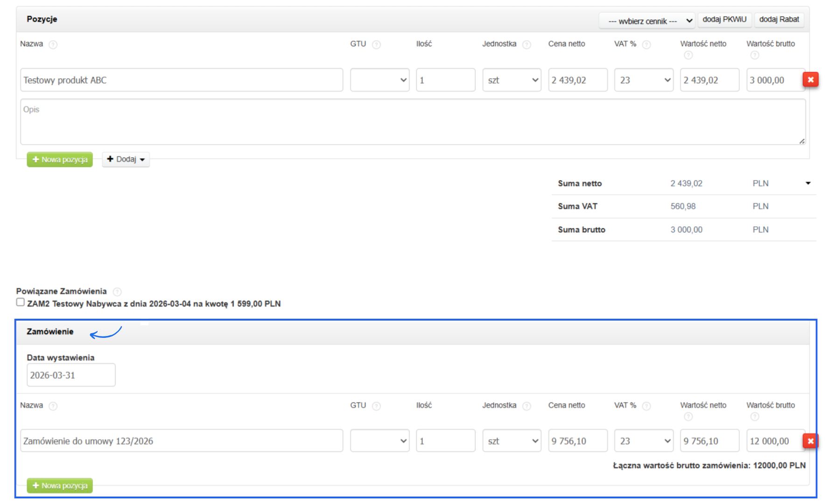Image resolution: width=828 pixels, height=504 pixels.
Task: Open unit dropdown in the Zamówienie row
Action: pos(512,441)
